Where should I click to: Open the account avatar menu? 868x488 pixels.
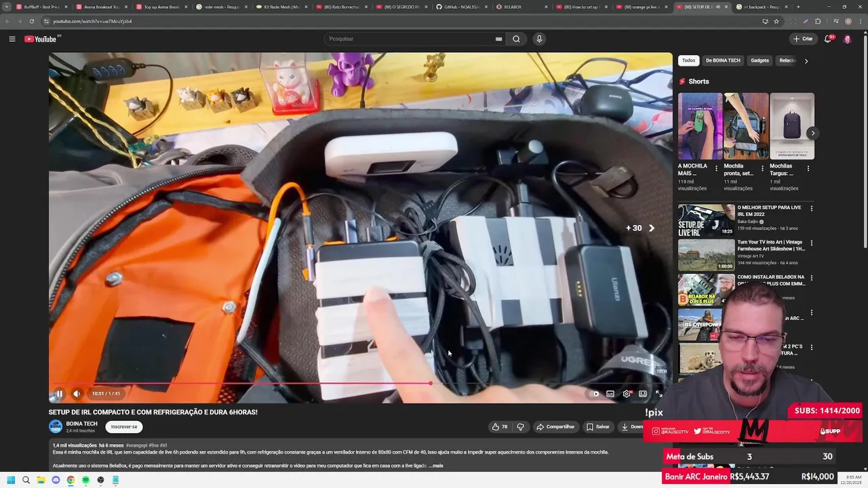847,39
